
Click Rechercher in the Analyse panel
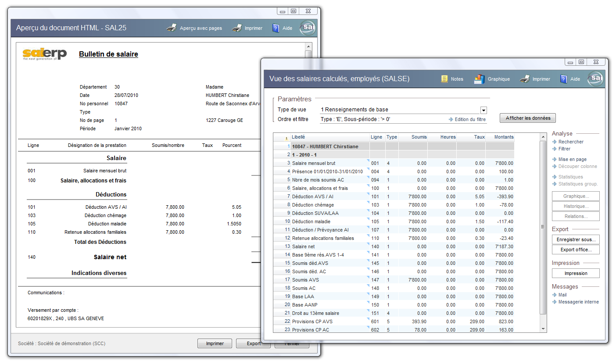coord(571,142)
